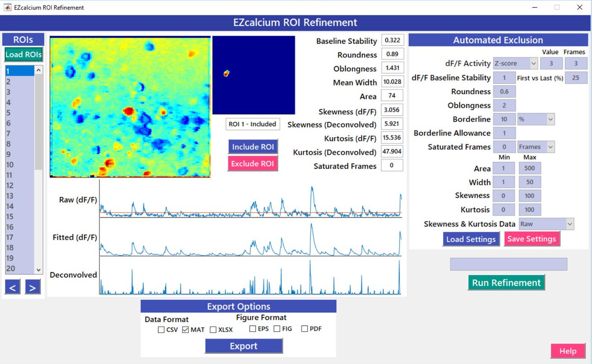Click the First vs Last percent field
This screenshot has width=592, height=364.
click(576, 77)
